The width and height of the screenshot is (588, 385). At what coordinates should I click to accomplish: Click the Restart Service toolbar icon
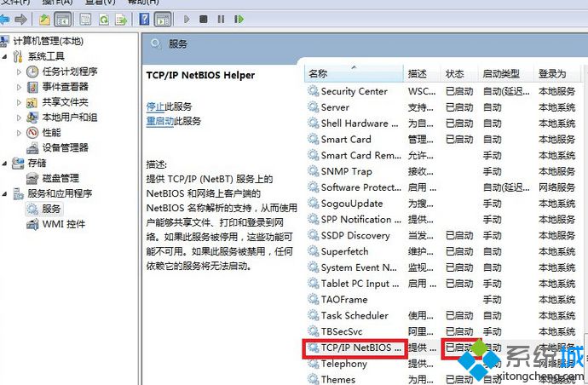pyautogui.click(x=239, y=18)
